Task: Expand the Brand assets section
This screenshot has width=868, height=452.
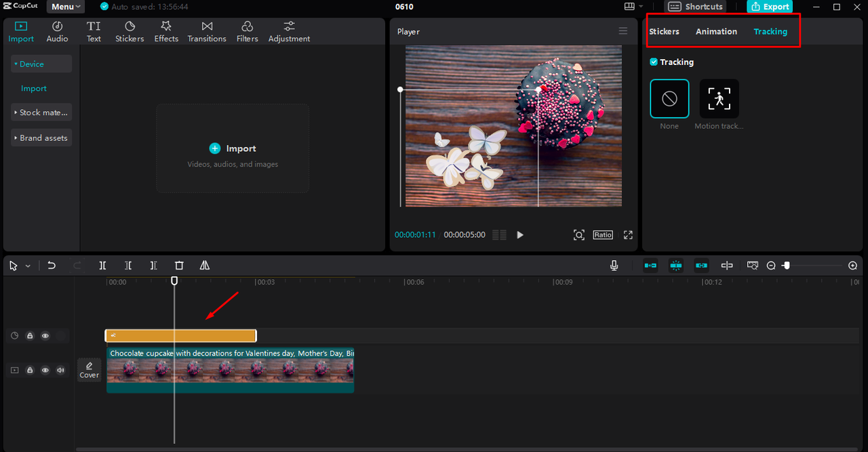Action: coord(41,138)
